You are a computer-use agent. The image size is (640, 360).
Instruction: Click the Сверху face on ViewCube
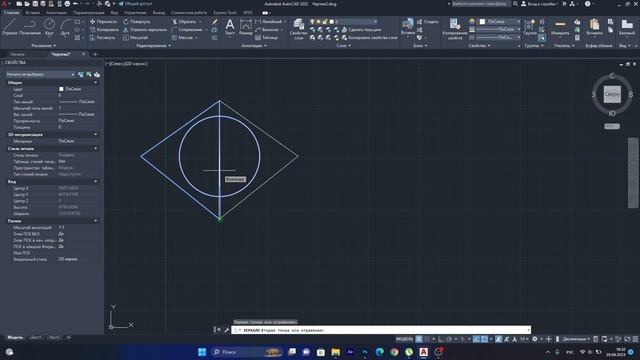coord(612,94)
